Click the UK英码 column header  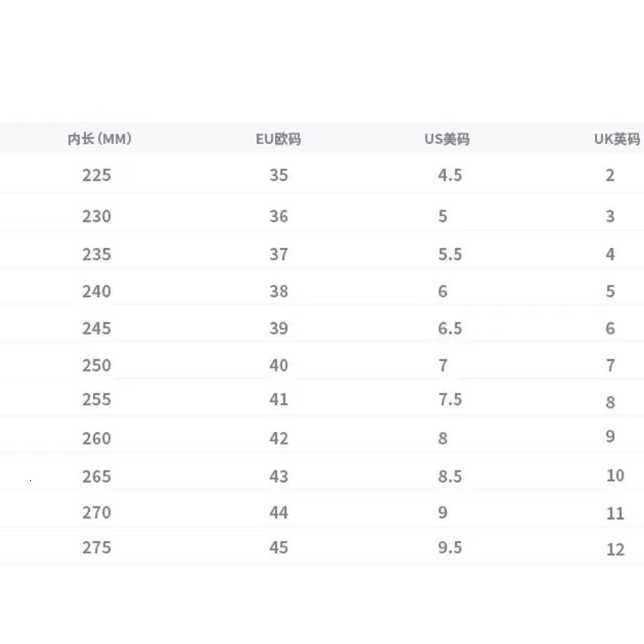[616, 139]
